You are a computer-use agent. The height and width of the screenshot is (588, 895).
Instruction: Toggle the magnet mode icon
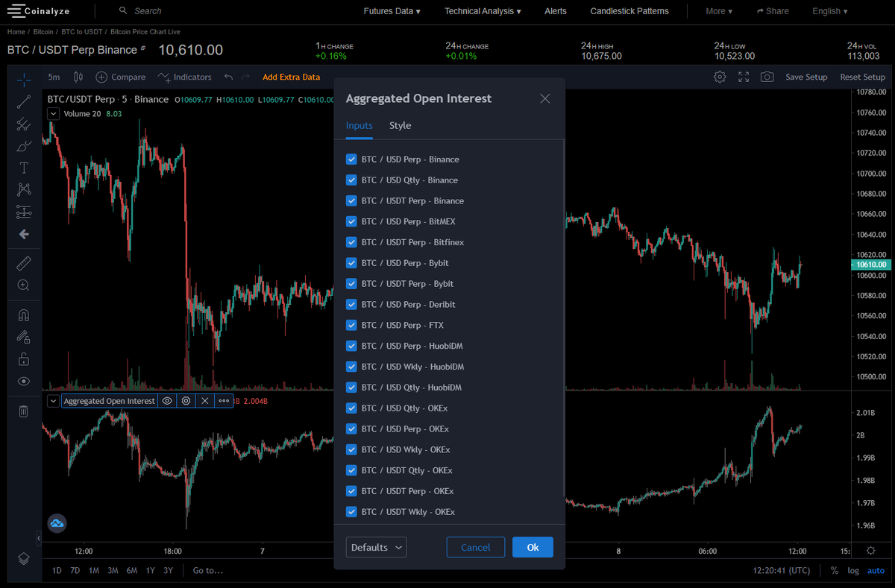pos(24,314)
